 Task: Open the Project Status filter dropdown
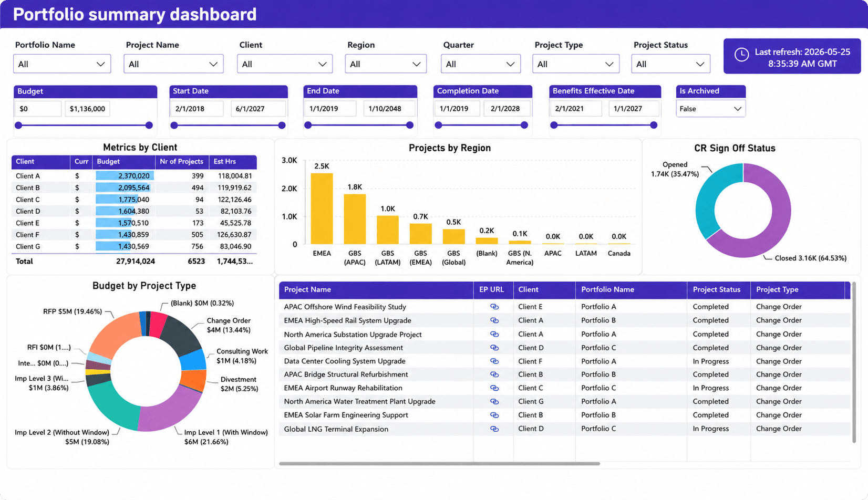pyautogui.click(x=670, y=64)
